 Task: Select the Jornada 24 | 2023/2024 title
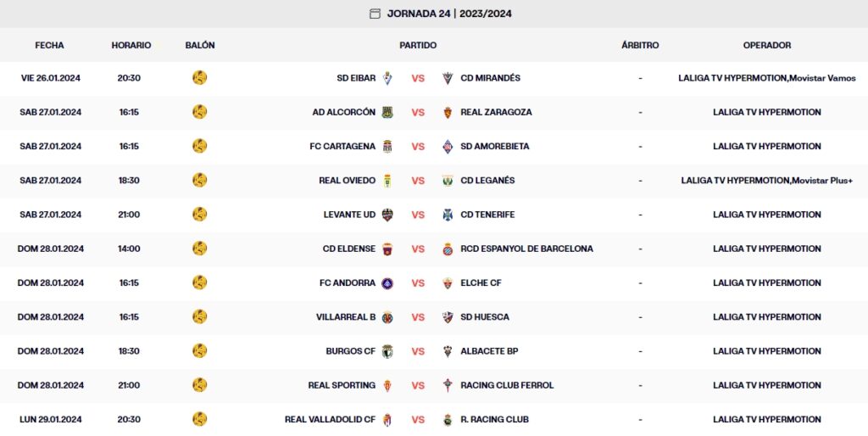(x=449, y=14)
